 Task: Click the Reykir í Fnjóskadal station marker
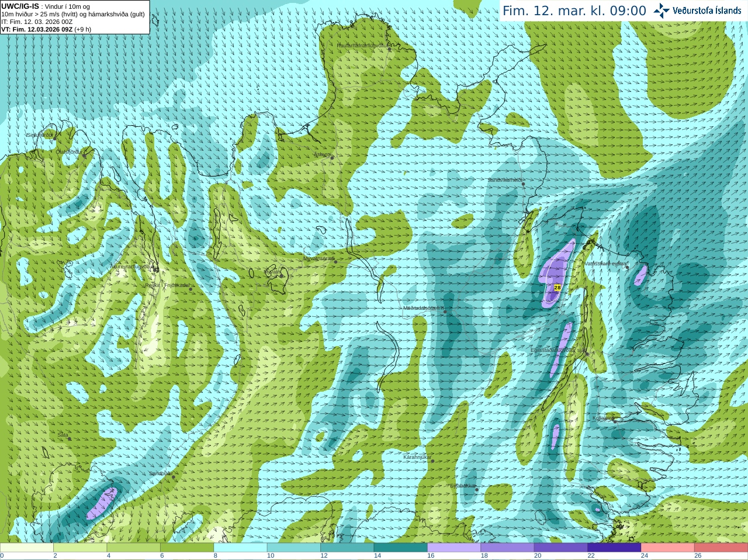pyautogui.click(x=191, y=289)
